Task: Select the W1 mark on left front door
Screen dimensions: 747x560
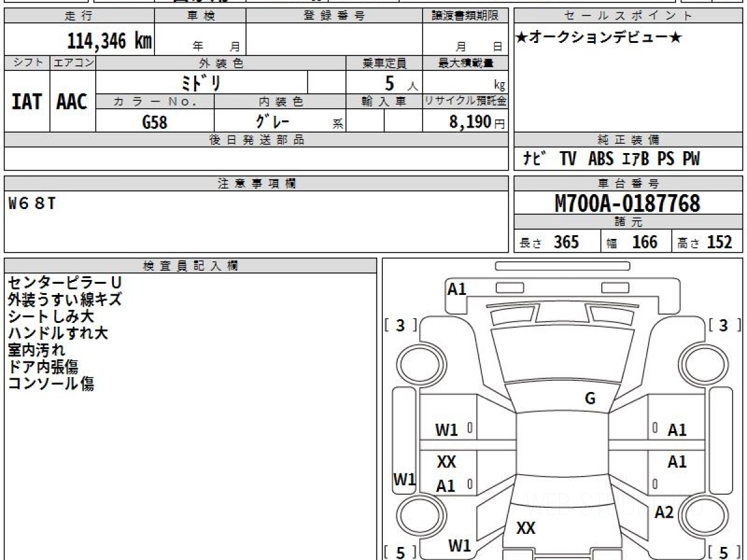Action: (446, 429)
